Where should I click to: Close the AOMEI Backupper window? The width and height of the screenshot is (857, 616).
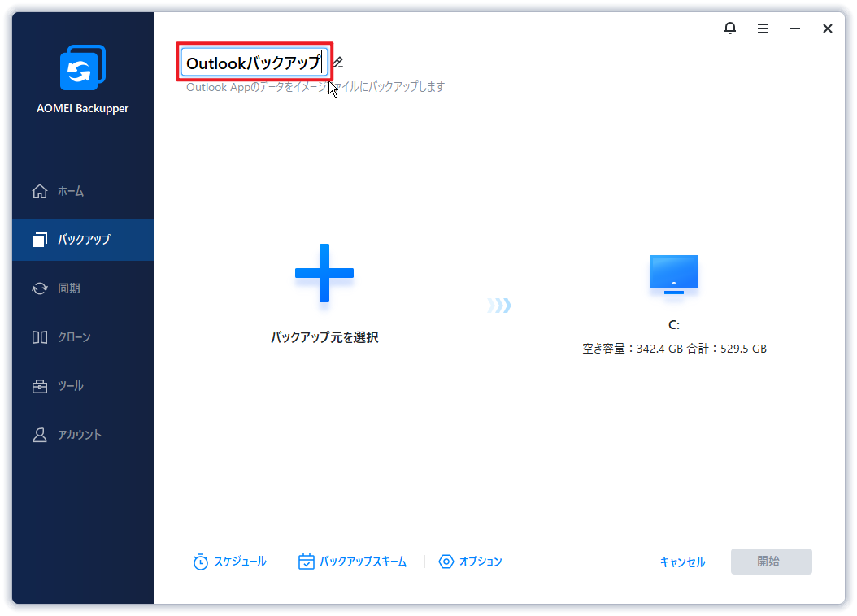828,28
